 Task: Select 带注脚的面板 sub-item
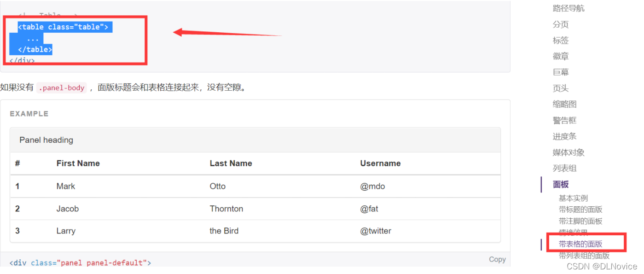(580, 221)
